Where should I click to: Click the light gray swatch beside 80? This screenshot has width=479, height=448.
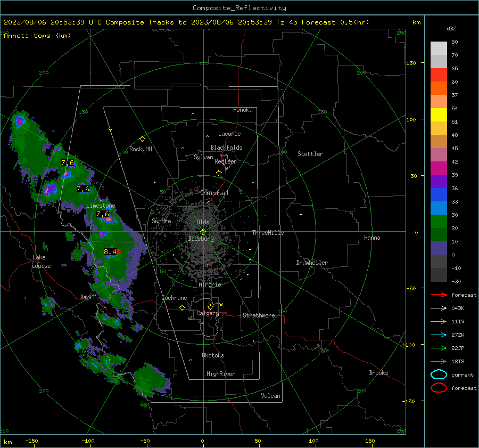tap(439, 48)
